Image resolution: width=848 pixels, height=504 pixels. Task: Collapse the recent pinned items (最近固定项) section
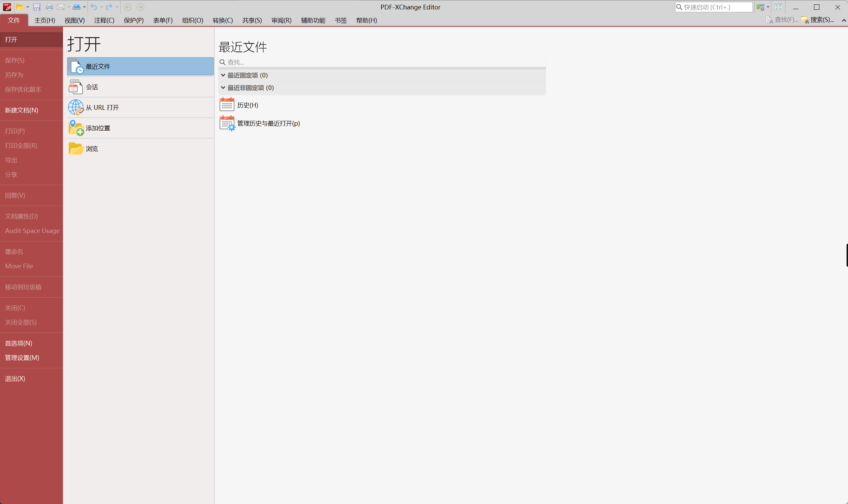[x=223, y=75]
